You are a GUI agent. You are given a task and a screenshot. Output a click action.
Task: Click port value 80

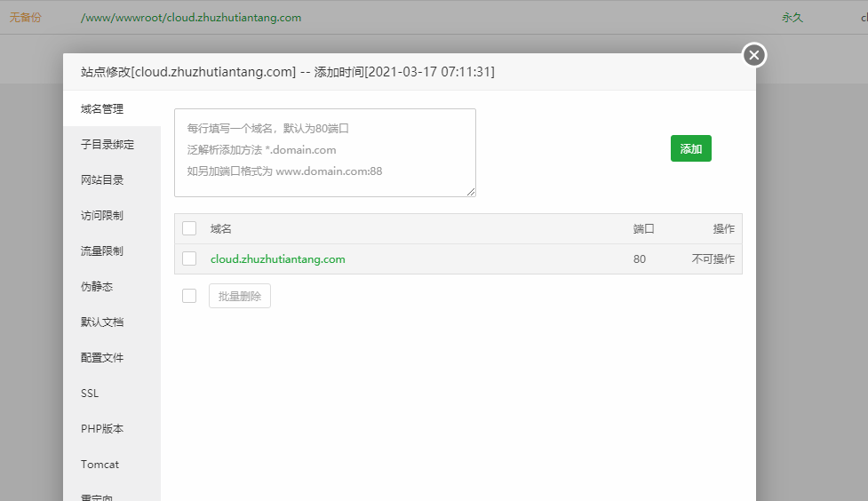pos(640,259)
